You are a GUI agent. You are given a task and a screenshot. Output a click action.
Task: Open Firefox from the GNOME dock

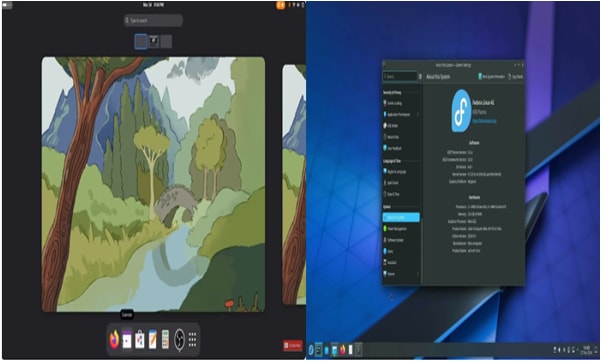[114, 339]
